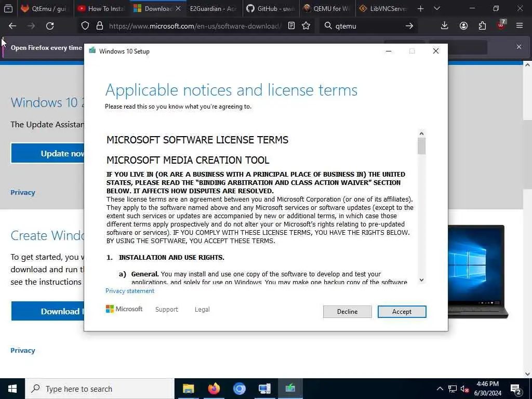Click the Windows 10 Setup title icon

tap(92, 51)
